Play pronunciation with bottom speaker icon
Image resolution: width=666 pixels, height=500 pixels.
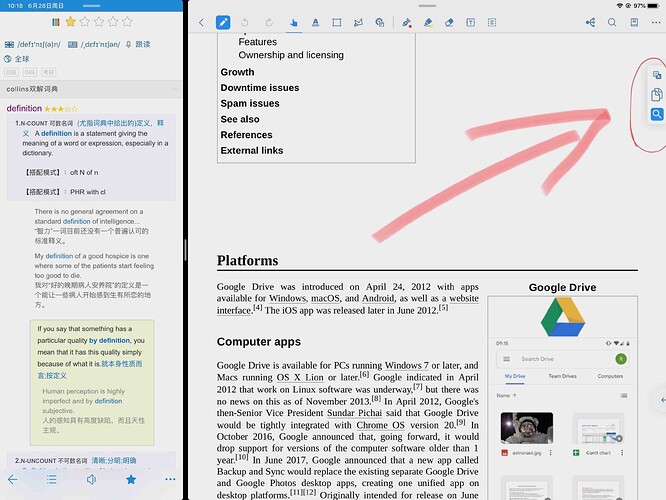click(91, 479)
